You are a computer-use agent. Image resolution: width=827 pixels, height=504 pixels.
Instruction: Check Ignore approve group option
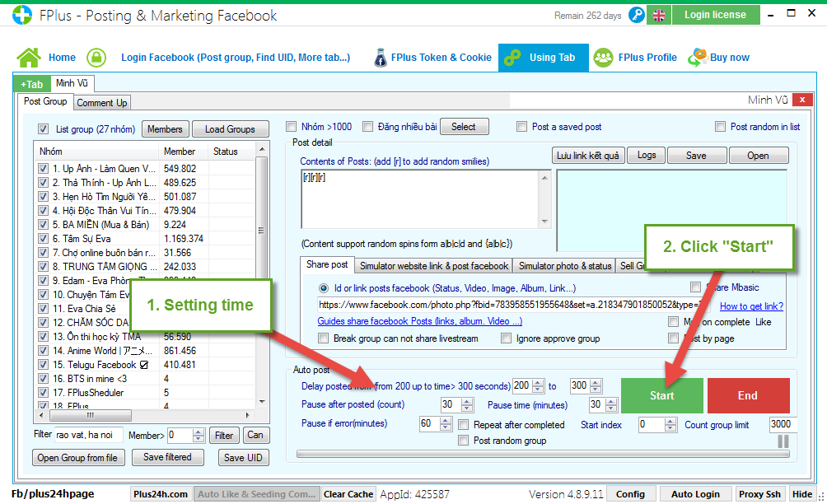tap(506, 338)
